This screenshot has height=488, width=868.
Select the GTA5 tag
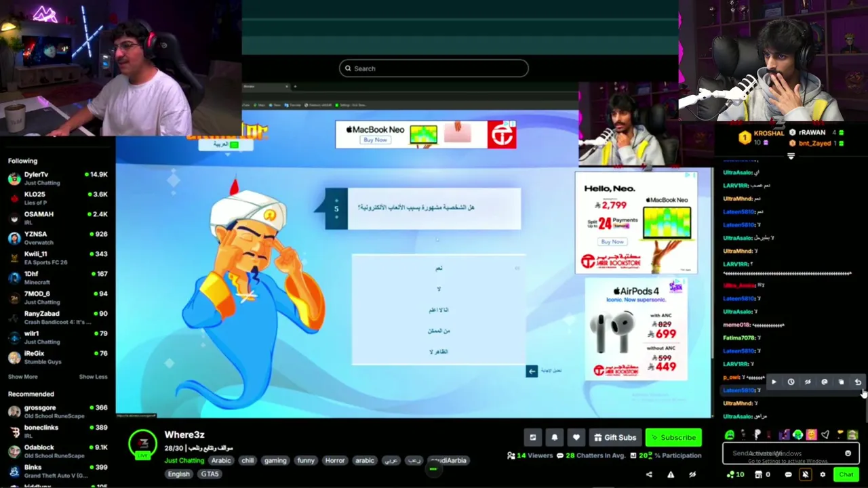coord(210,474)
